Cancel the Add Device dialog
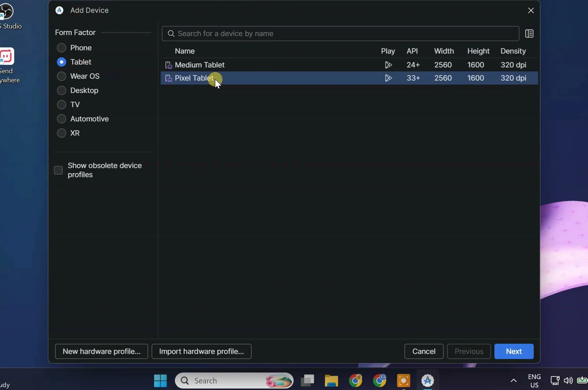 point(424,351)
